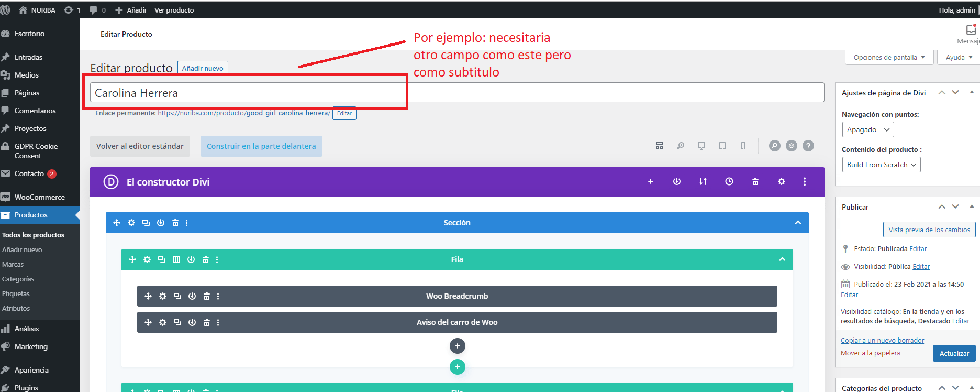Click the Divi zoom magnifier icon
The height and width of the screenshot is (392, 980).
681,146
